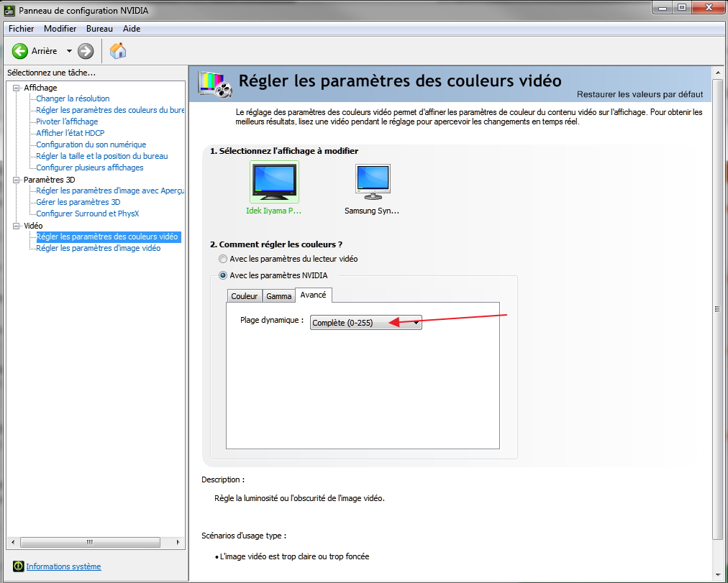
Task: Click the task tree horizontal scrollbar thumb
Action: tap(90, 542)
